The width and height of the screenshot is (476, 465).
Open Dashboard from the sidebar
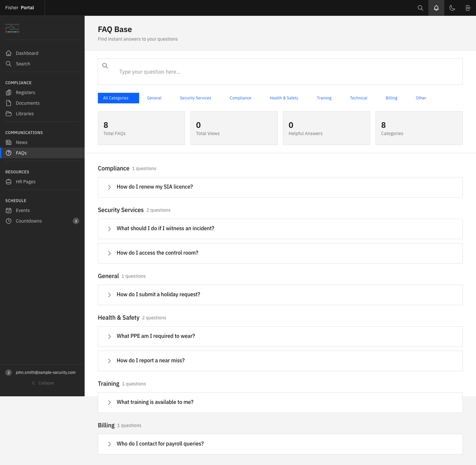[27, 53]
